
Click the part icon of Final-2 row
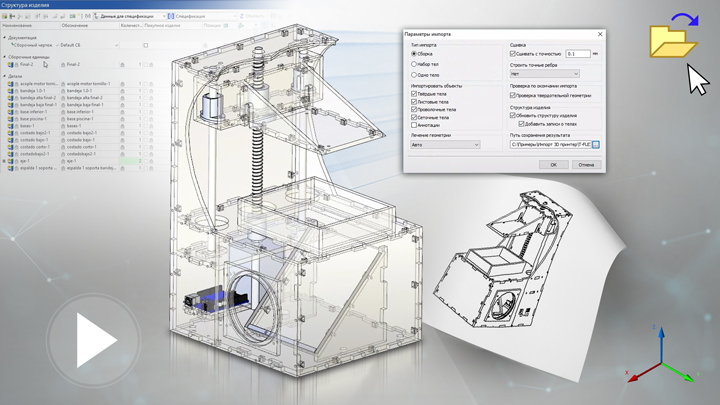pyautogui.click(x=11, y=65)
